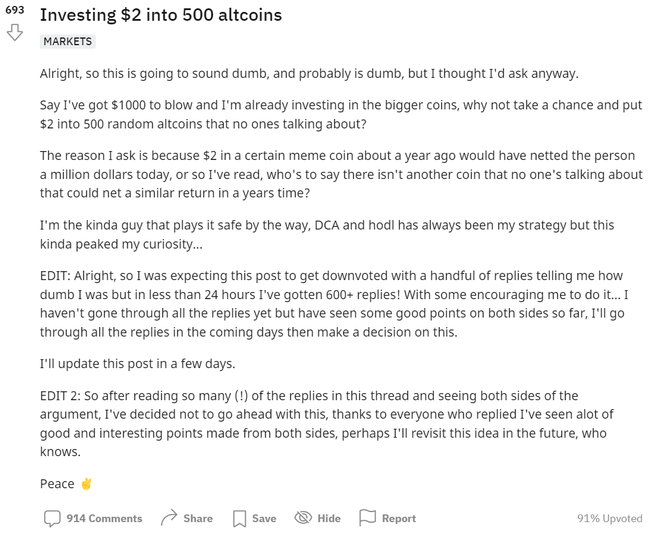
Task: Click the 693 vote score
Action: [x=14, y=9]
